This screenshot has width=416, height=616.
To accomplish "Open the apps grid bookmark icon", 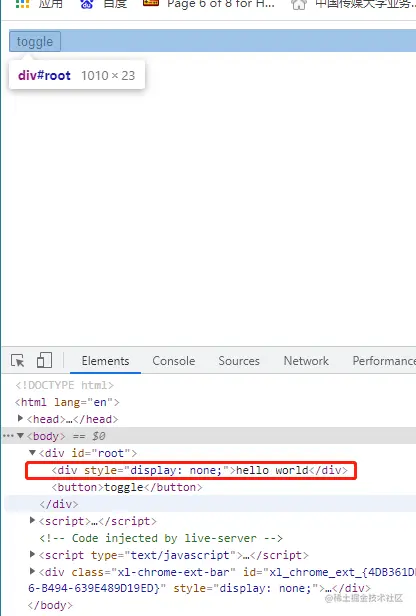I will [22, 4].
